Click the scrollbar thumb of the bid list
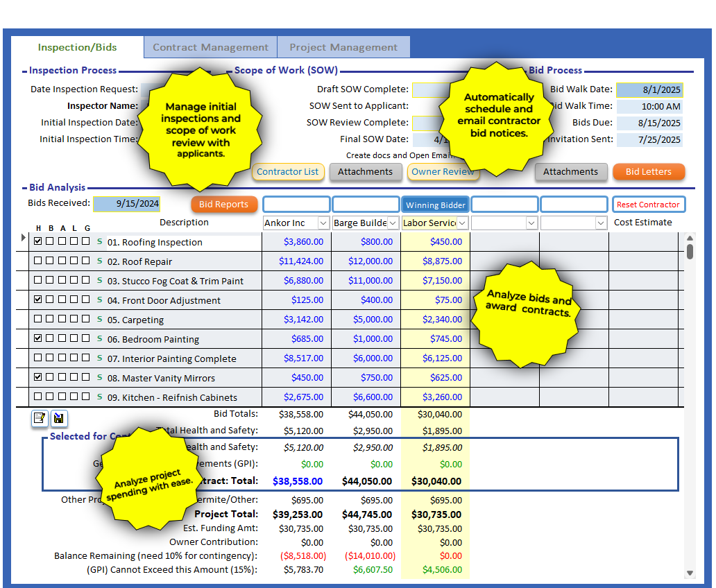The width and height of the screenshot is (716, 588). (x=690, y=252)
